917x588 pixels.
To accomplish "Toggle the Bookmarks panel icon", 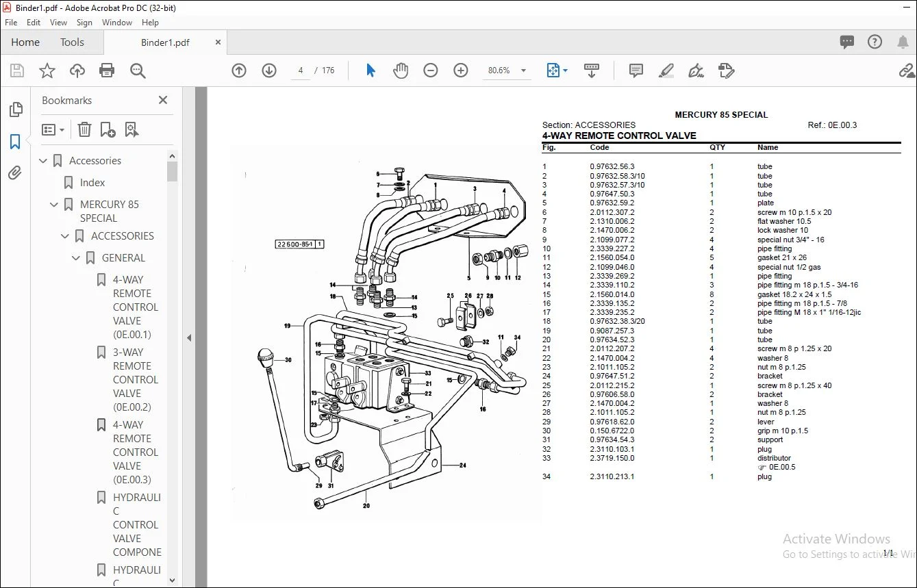I will pos(15,142).
